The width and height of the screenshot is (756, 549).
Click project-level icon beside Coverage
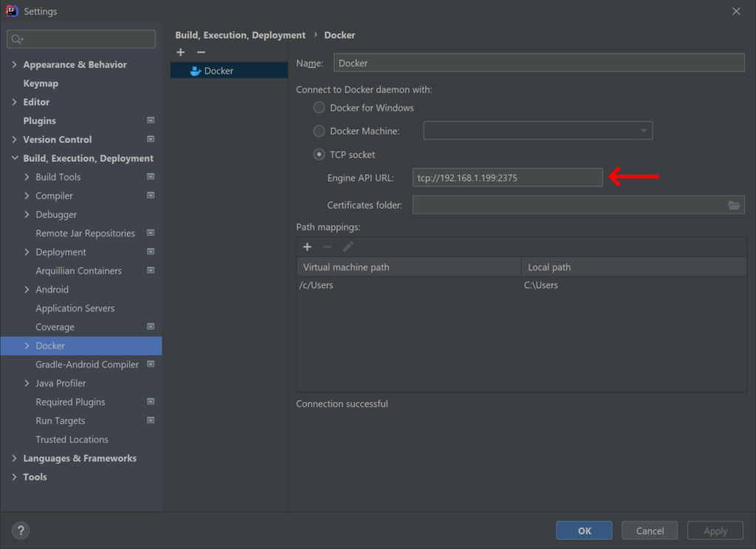151,327
